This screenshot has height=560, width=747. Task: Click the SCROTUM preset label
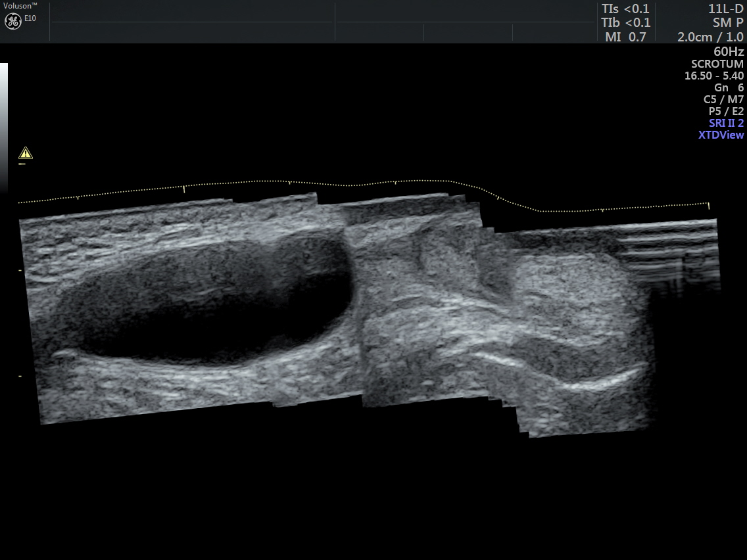pos(717,64)
